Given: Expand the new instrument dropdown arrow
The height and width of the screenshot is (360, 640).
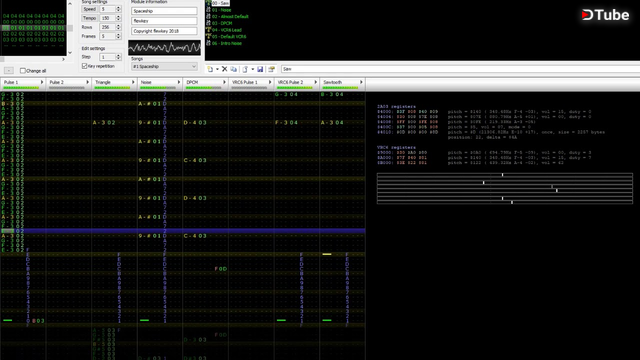Looking at the screenshot, I should coord(217,69).
